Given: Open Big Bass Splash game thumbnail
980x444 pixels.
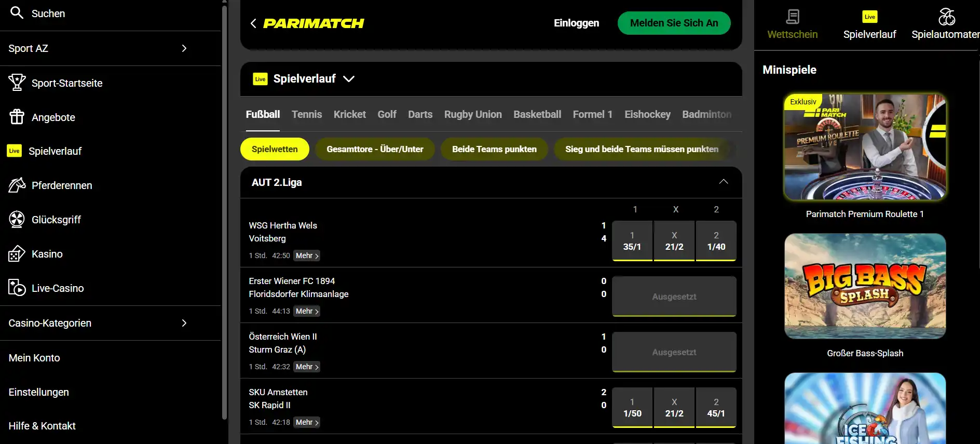Looking at the screenshot, I should click(865, 286).
